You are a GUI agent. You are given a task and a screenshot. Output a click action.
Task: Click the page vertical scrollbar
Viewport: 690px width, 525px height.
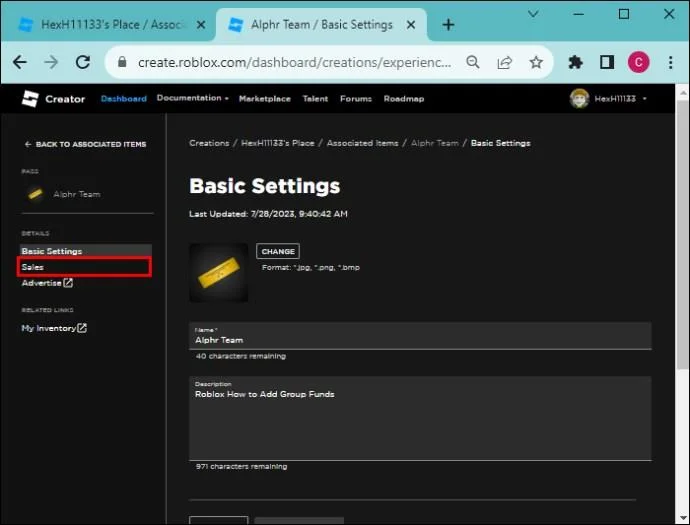(x=683, y=235)
